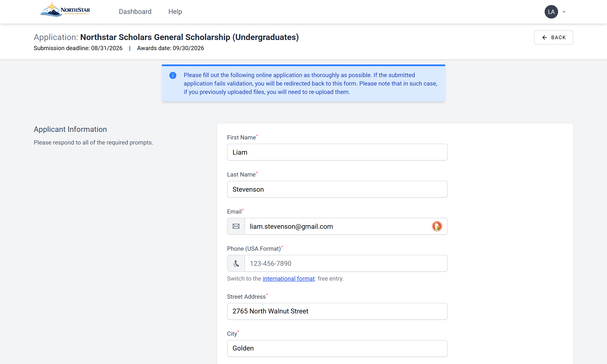Screen dimensions: 607x364
Task: Click the Submission deadline 08/31/2026 text
Action: pyautogui.click(x=78, y=48)
